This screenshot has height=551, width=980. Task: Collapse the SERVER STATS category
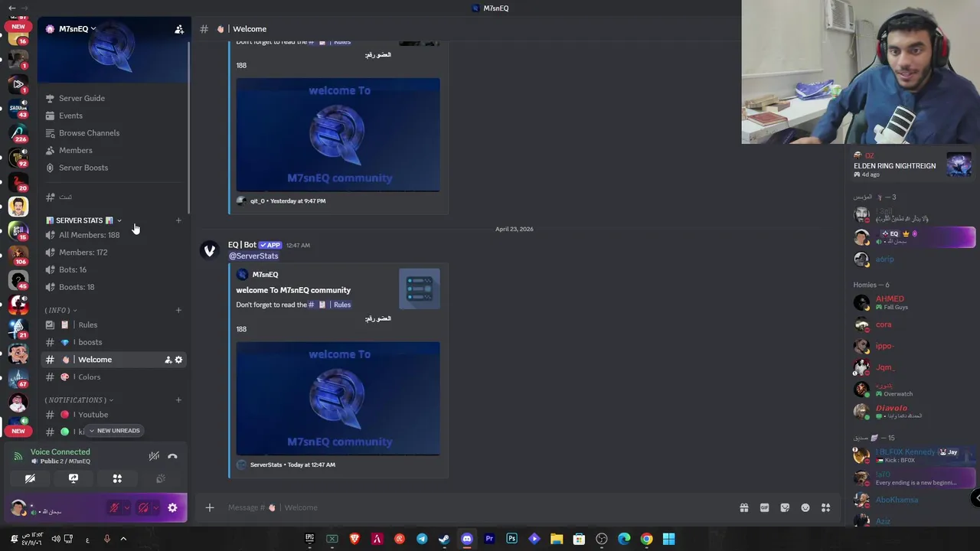(x=83, y=220)
